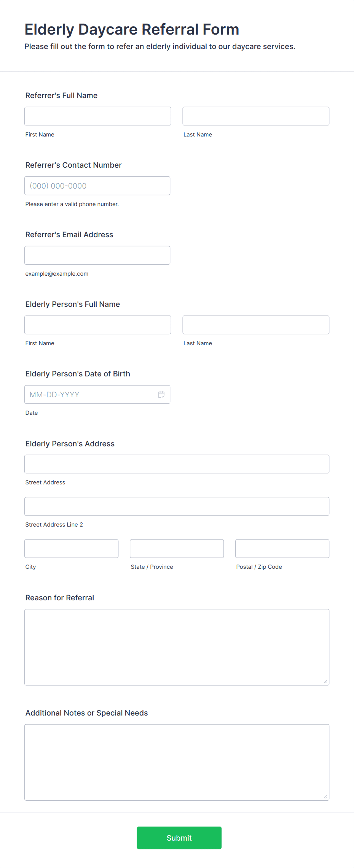Focus the Postal / Zip Code input box

tap(282, 549)
